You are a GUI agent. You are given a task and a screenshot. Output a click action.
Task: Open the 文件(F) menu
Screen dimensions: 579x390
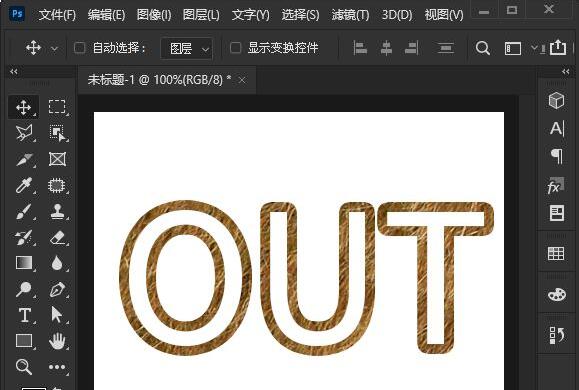(x=57, y=15)
